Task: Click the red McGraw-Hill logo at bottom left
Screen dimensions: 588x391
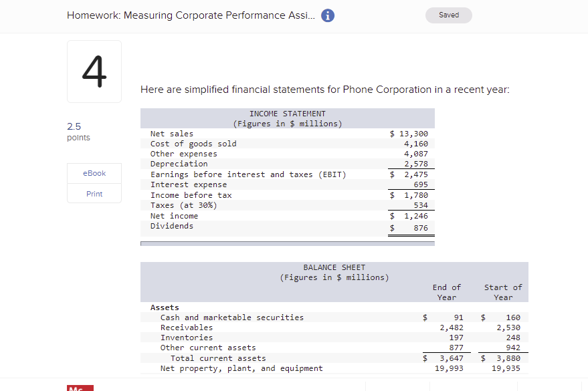Action: (79, 388)
